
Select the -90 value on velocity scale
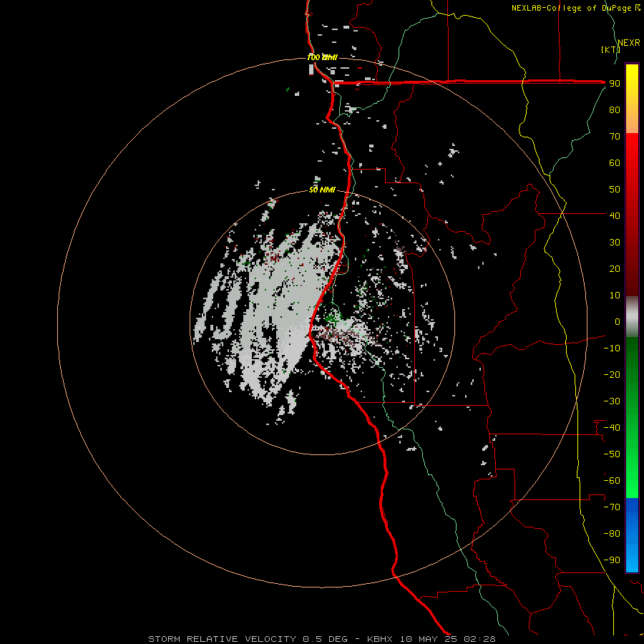pyautogui.click(x=612, y=560)
